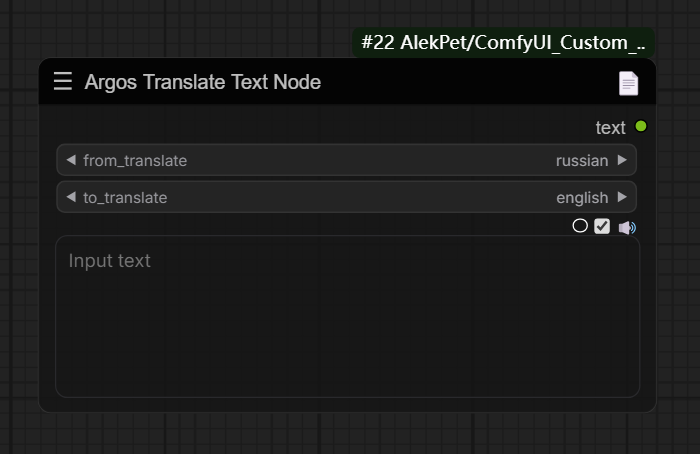The image size is (700, 454).
Task: Click the empty node title bar area
Action: [460, 82]
